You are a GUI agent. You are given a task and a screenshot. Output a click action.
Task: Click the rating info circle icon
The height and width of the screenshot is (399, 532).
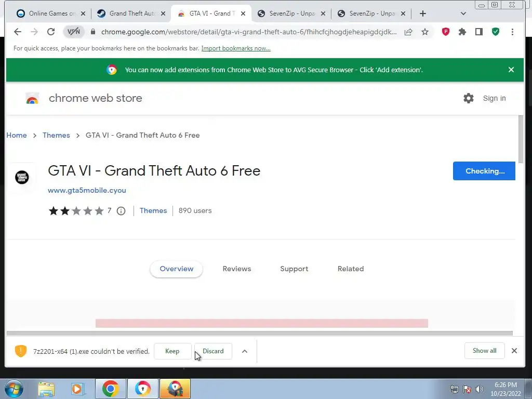click(x=121, y=211)
